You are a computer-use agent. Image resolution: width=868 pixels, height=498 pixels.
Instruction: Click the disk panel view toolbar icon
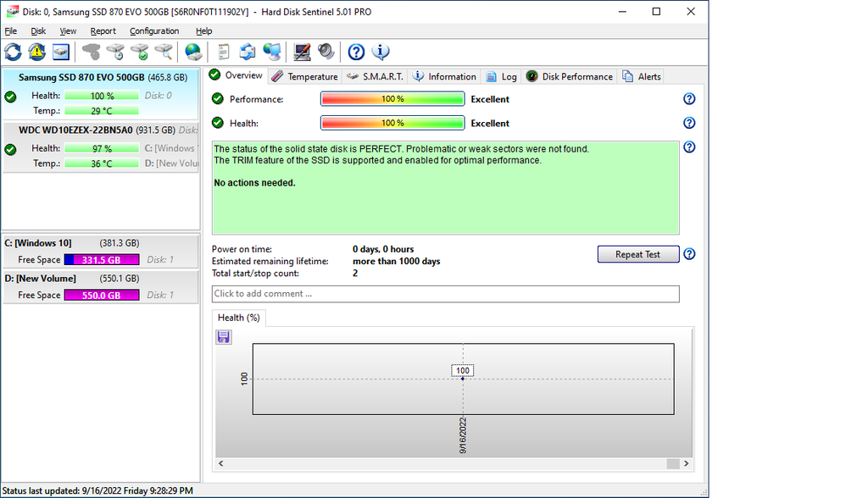click(61, 52)
